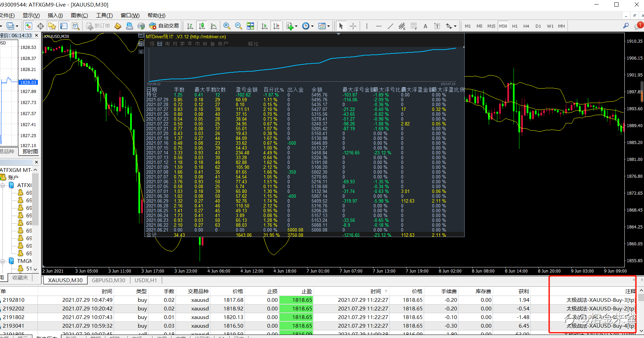644x338 pixels.
Task: Select the Fibonacci retracement tool
Action: pyautogui.click(x=414, y=26)
